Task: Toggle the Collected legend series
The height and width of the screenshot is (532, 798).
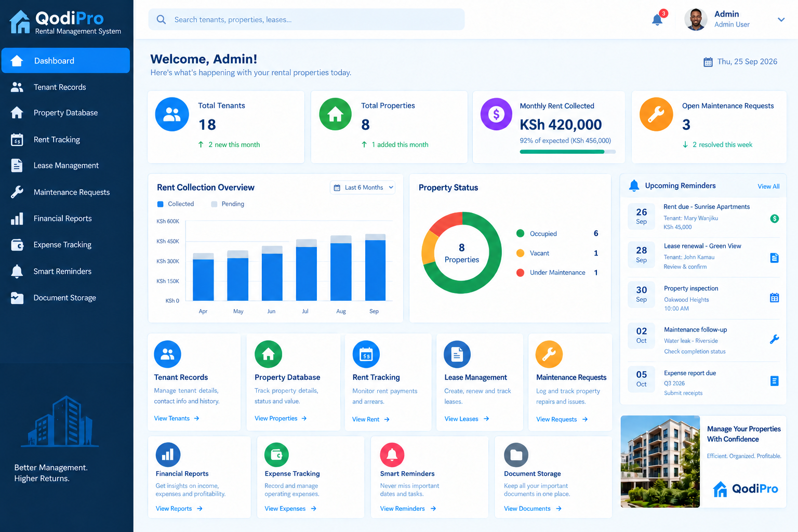Action: [176, 204]
